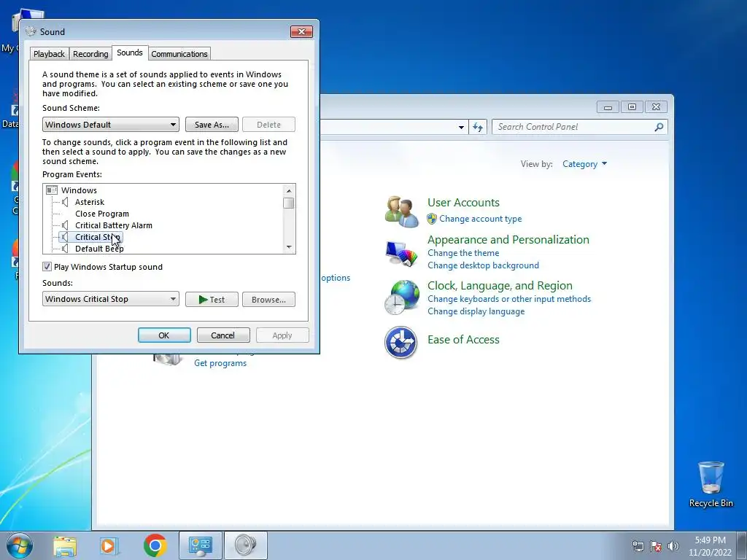Switch to Control Panel taskbar button
The height and width of the screenshot is (560, 747).
click(x=201, y=545)
